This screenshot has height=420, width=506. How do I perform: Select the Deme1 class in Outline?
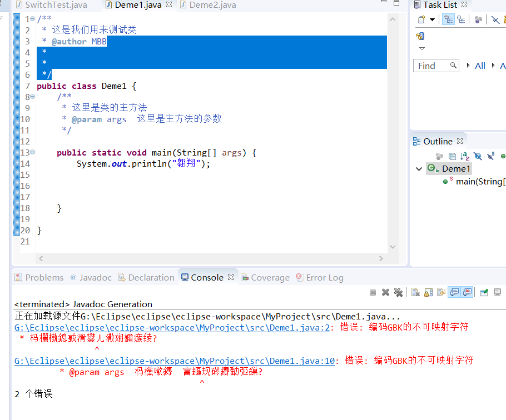tap(449, 168)
